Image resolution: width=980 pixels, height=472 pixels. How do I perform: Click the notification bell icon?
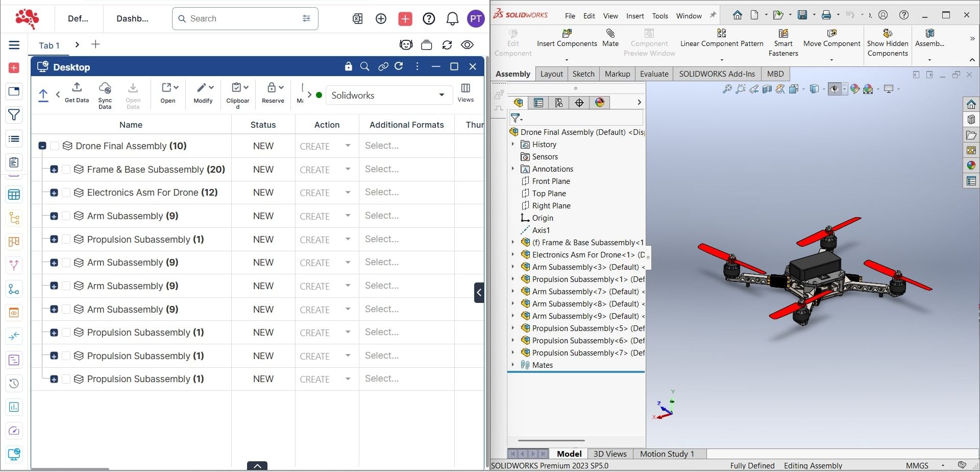452,19
